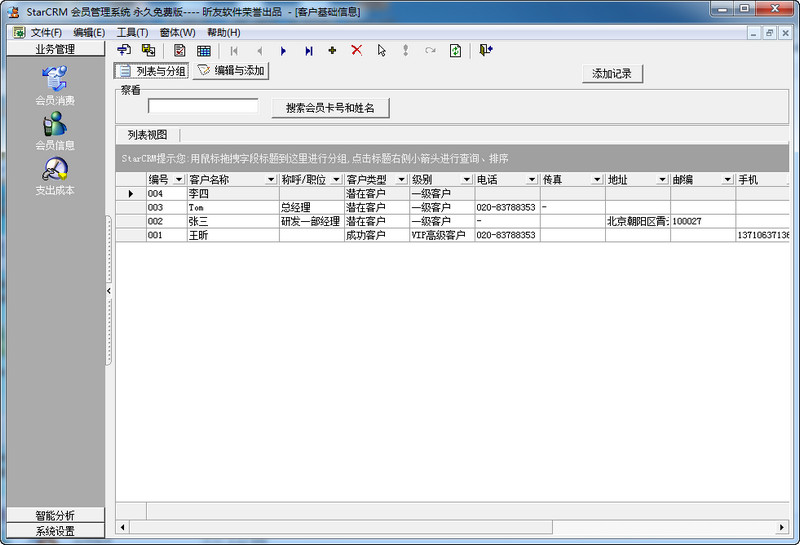Click the exit door toolbar icon

click(485, 50)
